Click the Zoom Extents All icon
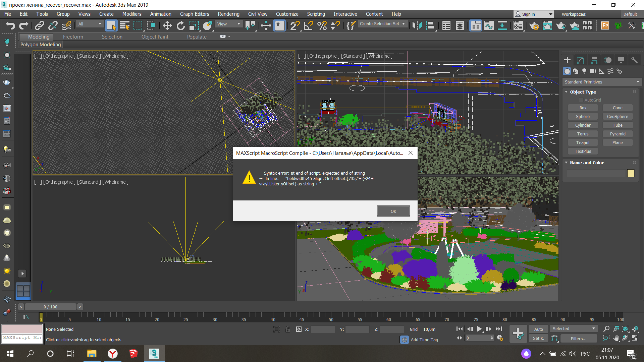644x362 pixels. coord(635,329)
